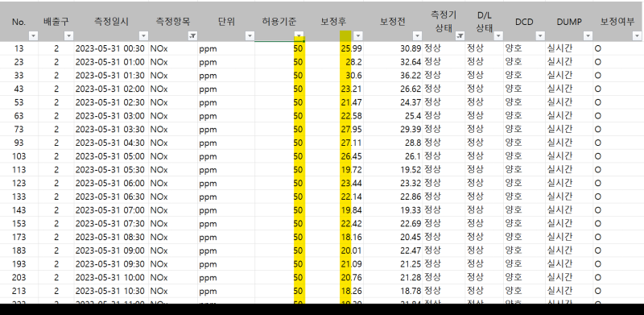The width and height of the screenshot is (644, 315).
Task: Select the 측정일시 header cell
Action: coord(111,22)
